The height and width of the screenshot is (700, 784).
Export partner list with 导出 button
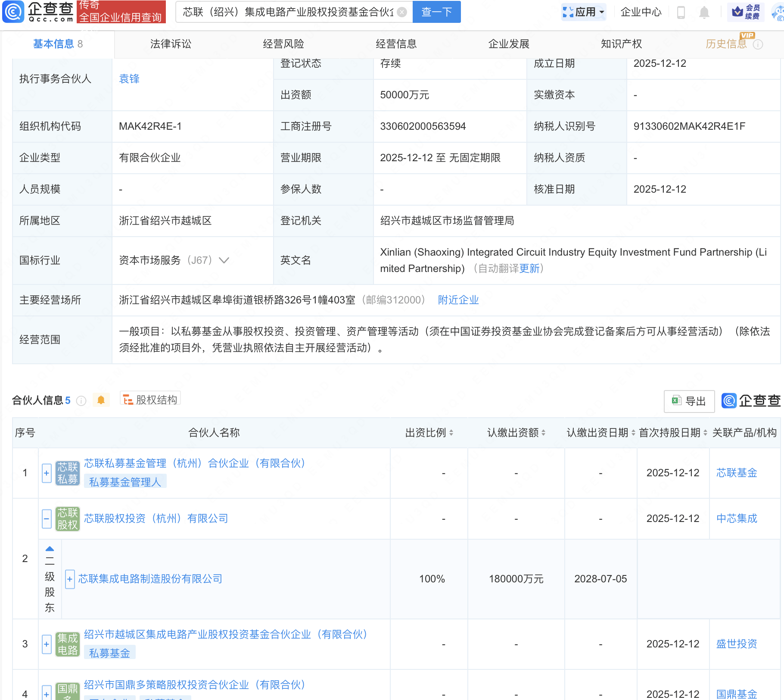[689, 401]
